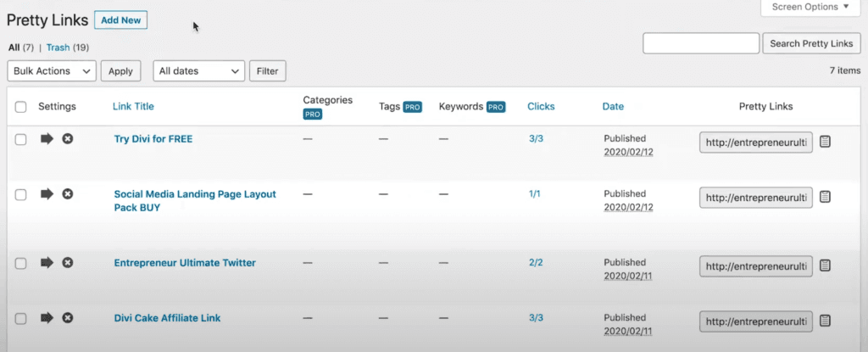The image size is (868, 352).
Task: Select the URL field for Divi Cake Affiliate Link
Action: tap(756, 321)
